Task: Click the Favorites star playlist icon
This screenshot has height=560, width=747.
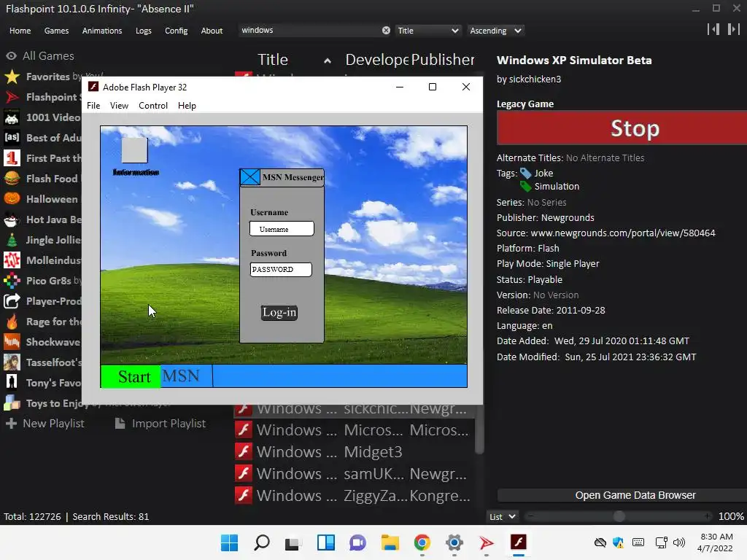Action: pos(12,77)
